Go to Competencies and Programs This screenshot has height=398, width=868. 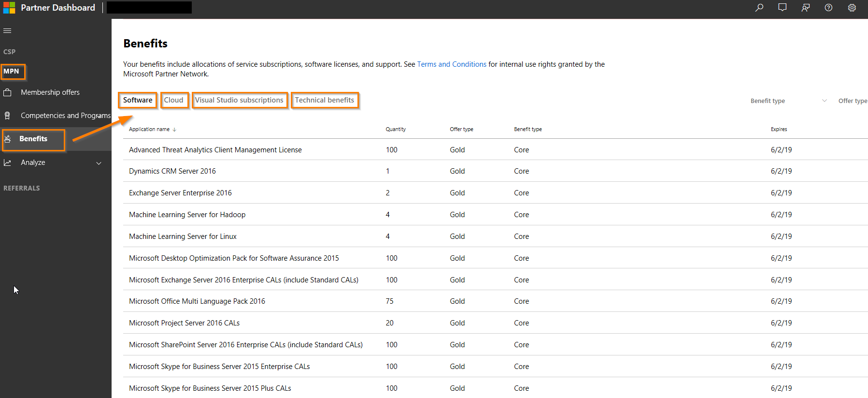tap(66, 116)
